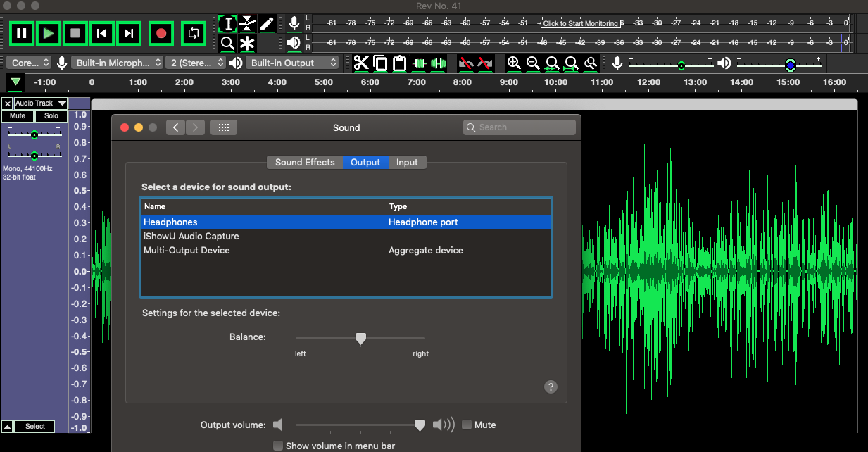
Task: Silence the selected audio
Action: (x=439, y=63)
